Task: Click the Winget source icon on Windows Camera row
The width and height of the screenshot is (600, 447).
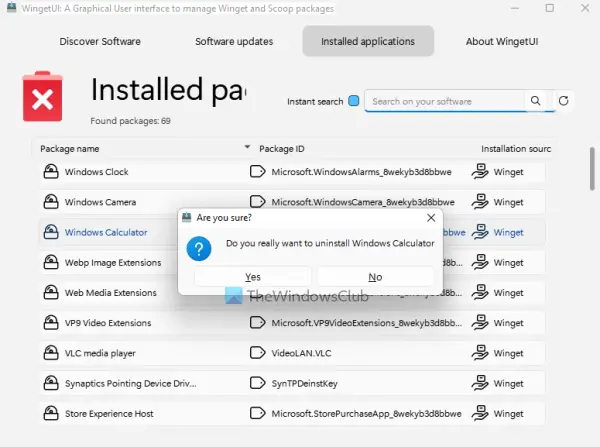Action: [x=480, y=202]
